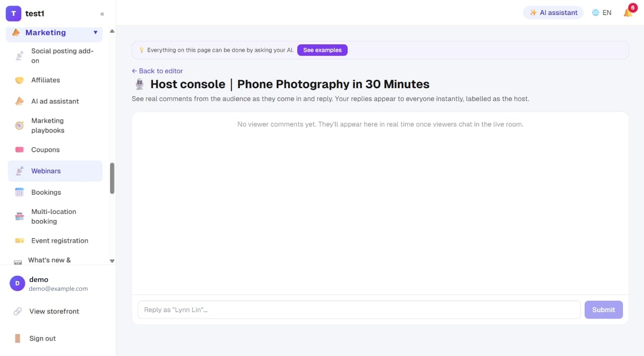Click View storefront link

pyautogui.click(x=54, y=311)
